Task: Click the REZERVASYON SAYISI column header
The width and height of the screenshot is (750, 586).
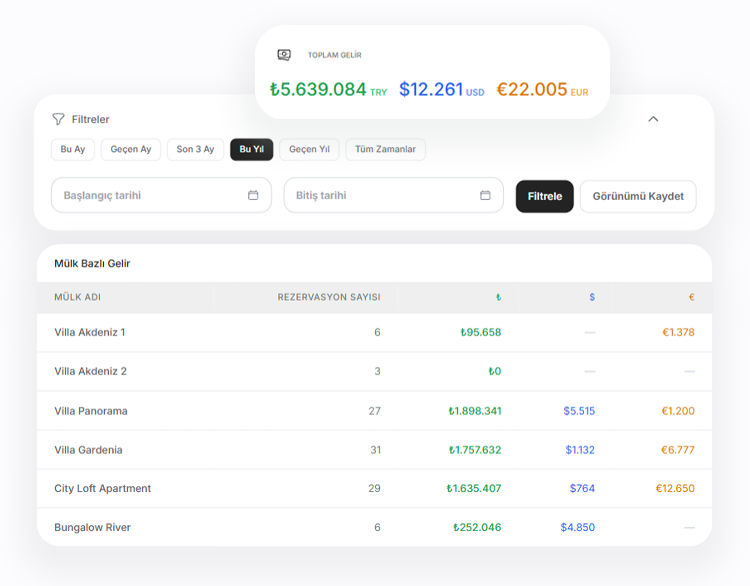Action: (x=329, y=297)
